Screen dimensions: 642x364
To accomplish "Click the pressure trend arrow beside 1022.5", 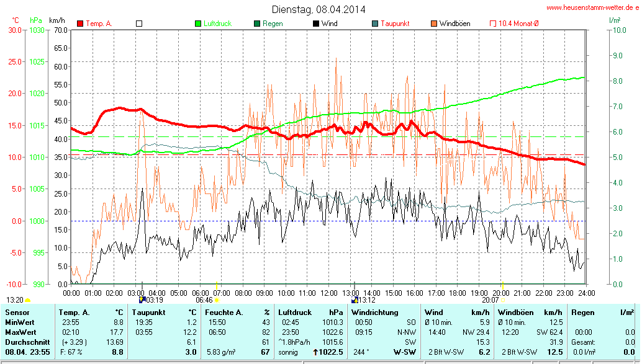I will coord(315,352).
